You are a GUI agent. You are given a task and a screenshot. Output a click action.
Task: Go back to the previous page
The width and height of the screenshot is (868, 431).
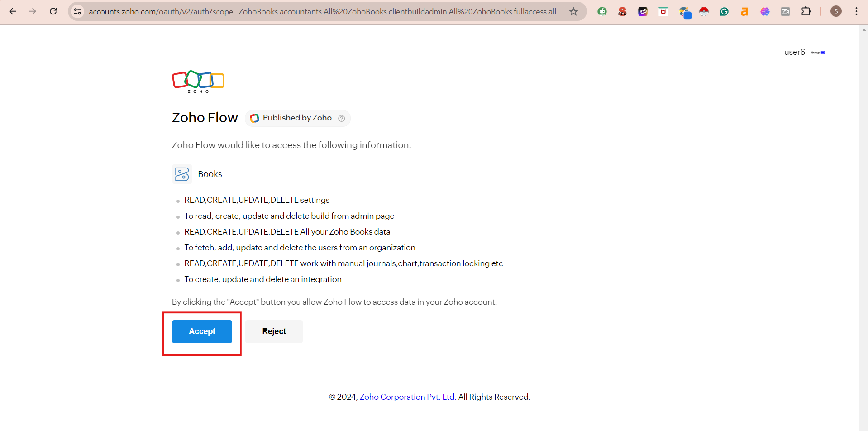(13, 11)
